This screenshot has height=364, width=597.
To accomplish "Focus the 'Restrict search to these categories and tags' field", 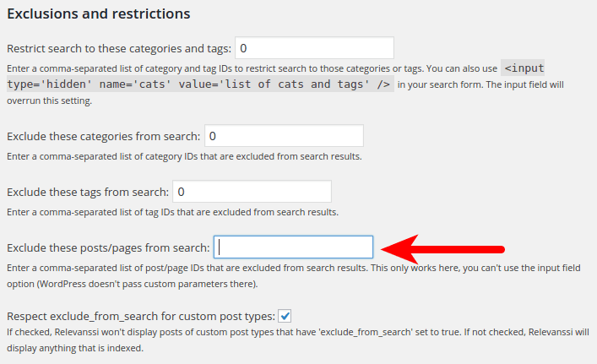I will (x=314, y=48).
